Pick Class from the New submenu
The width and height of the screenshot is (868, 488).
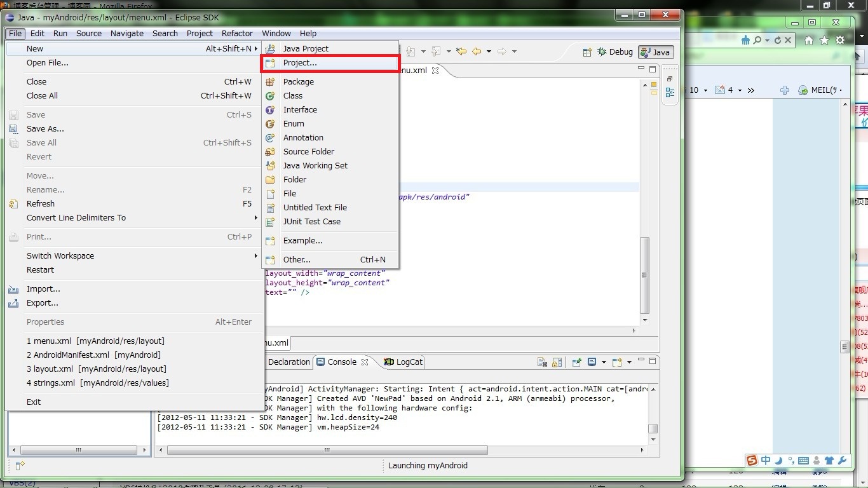(x=330, y=95)
